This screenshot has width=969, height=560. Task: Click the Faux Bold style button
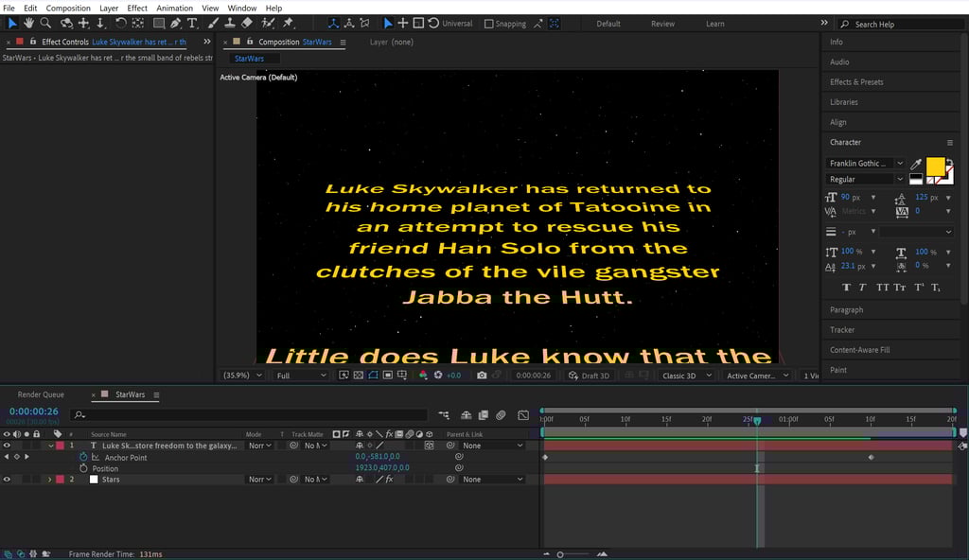point(846,288)
